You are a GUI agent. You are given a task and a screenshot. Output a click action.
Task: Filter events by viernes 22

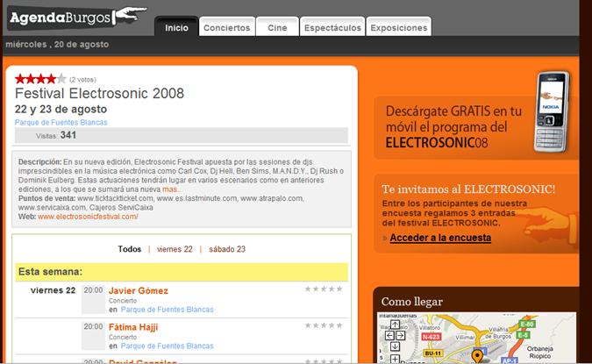(175, 249)
